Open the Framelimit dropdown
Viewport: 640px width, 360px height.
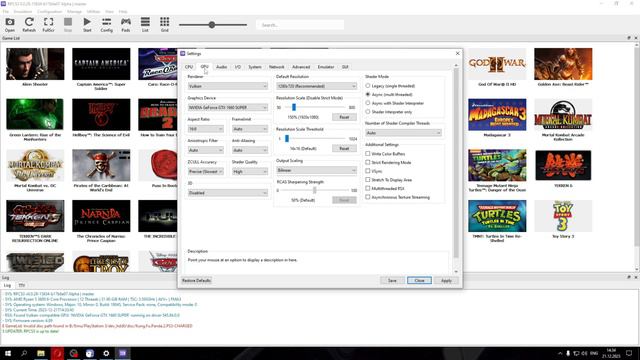click(x=250, y=129)
